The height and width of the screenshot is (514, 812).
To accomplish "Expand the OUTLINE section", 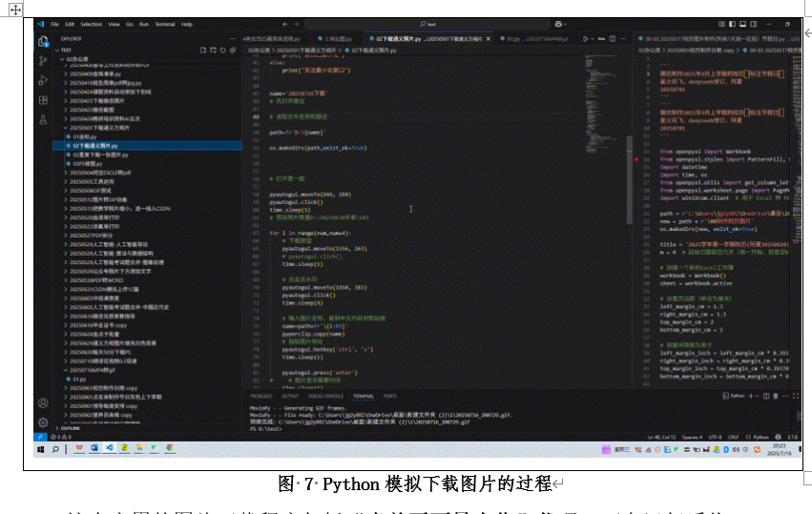I will click(x=70, y=428).
